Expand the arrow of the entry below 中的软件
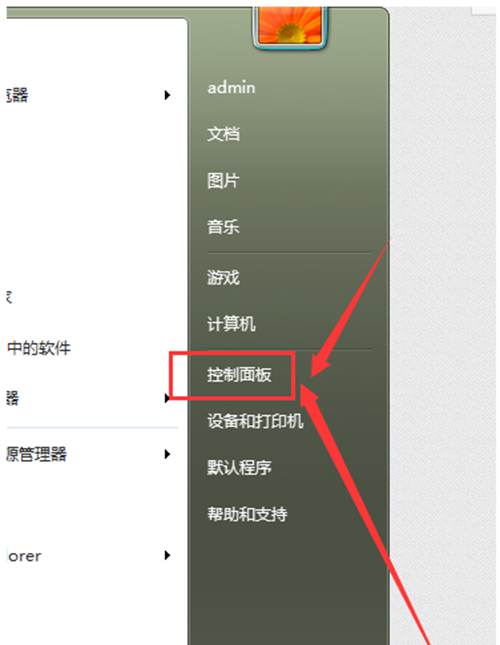Screen dimensions: 500x645 click(x=167, y=398)
